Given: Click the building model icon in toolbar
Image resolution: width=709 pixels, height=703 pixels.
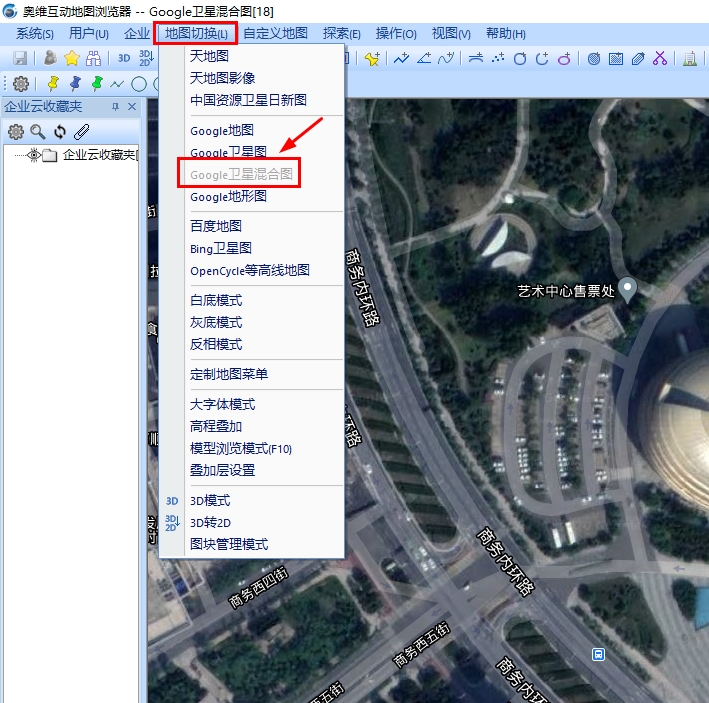Looking at the screenshot, I should (x=690, y=59).
